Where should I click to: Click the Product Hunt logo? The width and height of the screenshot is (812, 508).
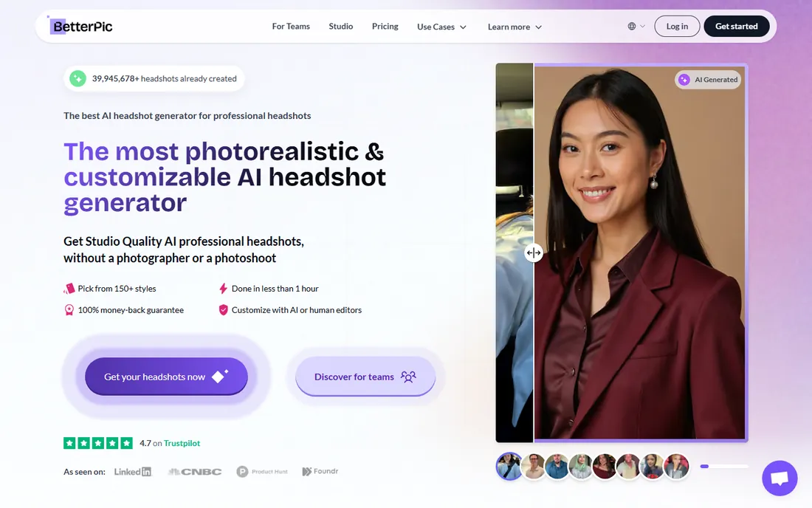point(262,472)
